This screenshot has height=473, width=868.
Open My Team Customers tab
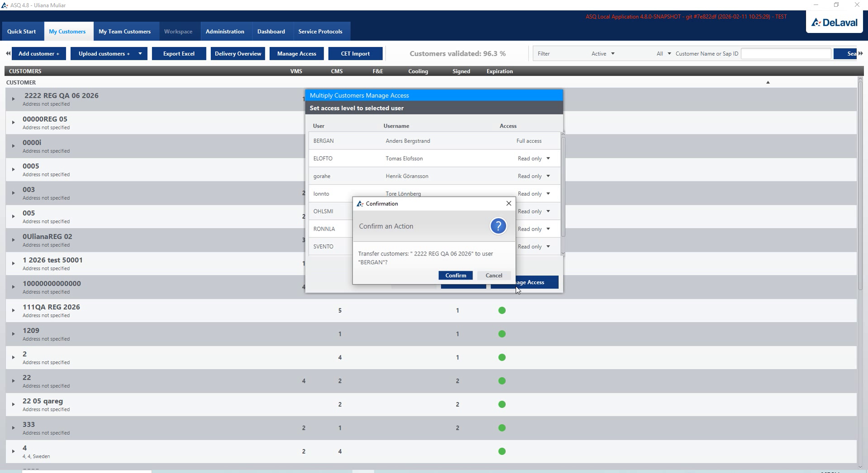tap(124, 31)
